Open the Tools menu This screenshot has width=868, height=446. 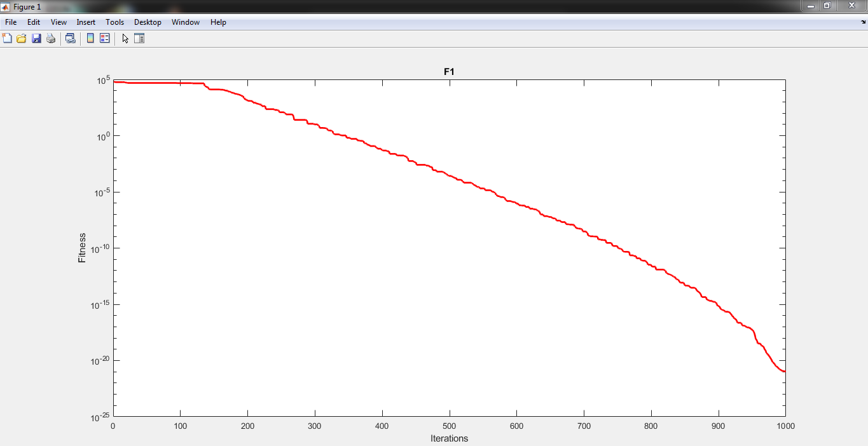pyautogui.click(x=115, y=22)
